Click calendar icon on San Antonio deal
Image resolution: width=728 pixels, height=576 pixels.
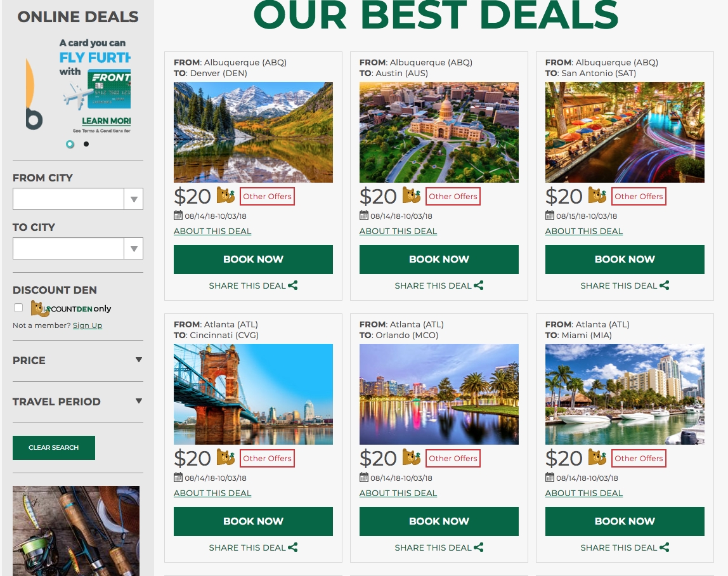(x=550, y=216)
